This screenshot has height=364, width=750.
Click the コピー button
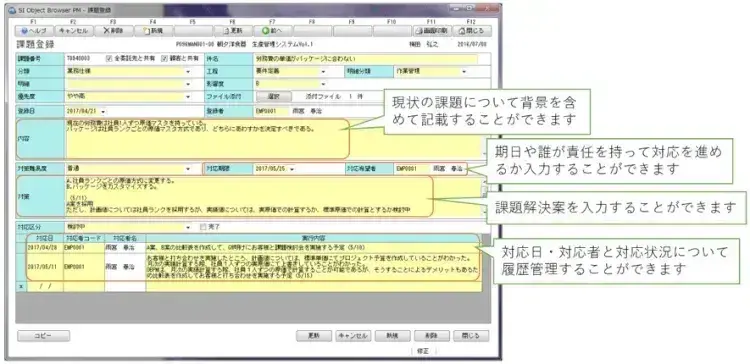tap(44, 336)
